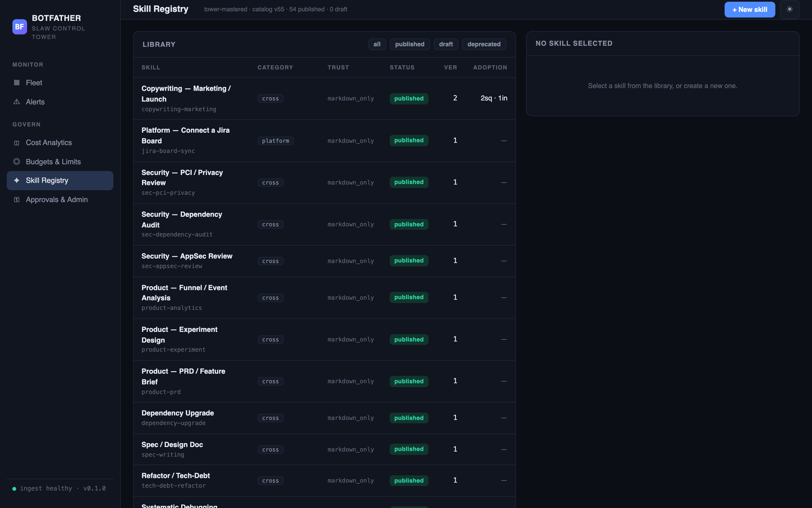
Task: Select Platform — Connect a Jira Board skill
Action: [x=324, y=141]
